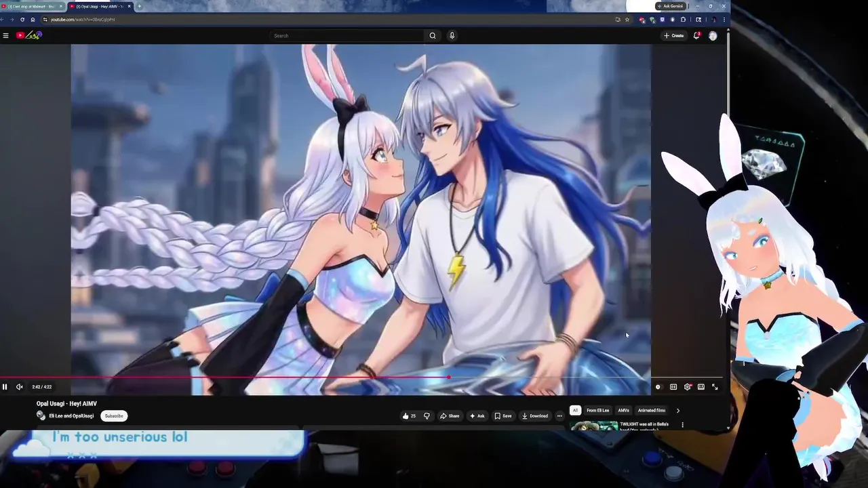Select the All filter chip
The image size is (868, 488).
(x=575, y=410)
